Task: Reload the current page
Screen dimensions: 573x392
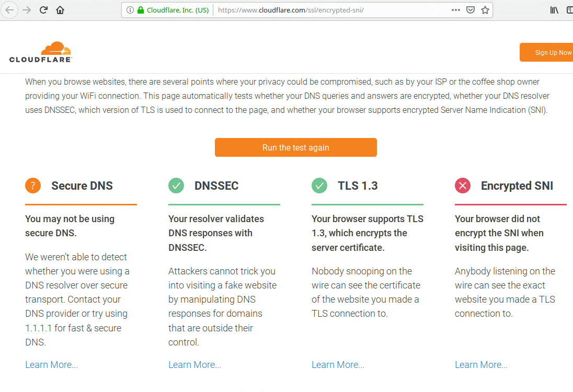Action: coord(43,9)
